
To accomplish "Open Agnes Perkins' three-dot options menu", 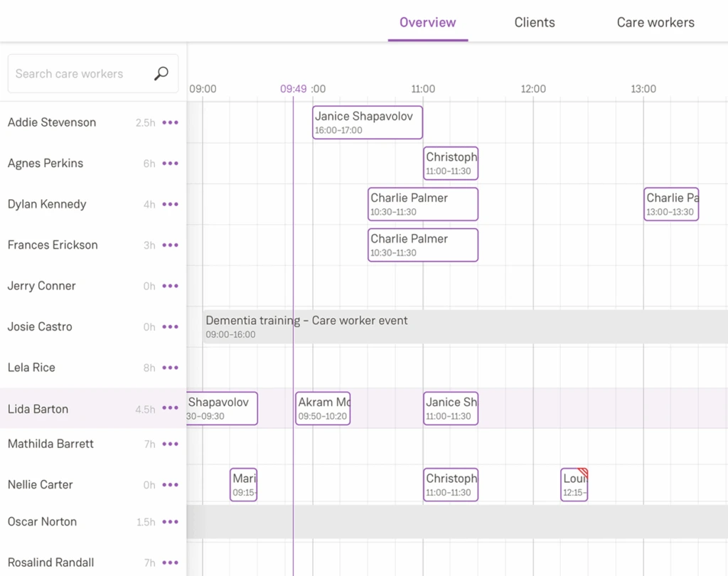I will (170, 164).
